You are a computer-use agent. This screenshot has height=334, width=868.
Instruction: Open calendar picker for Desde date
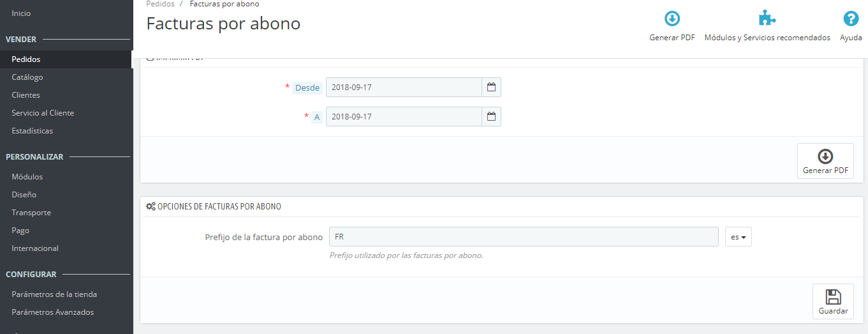coord(491,87)
